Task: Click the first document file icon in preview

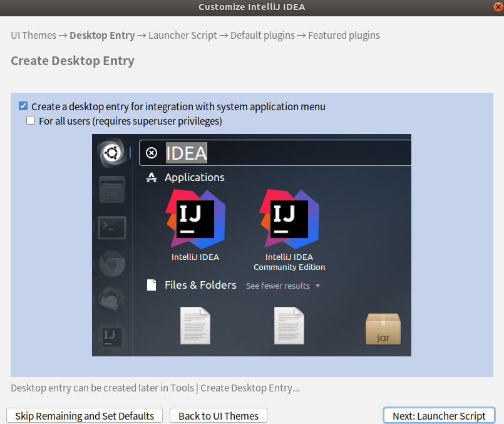Action: [x=195, y=326]
